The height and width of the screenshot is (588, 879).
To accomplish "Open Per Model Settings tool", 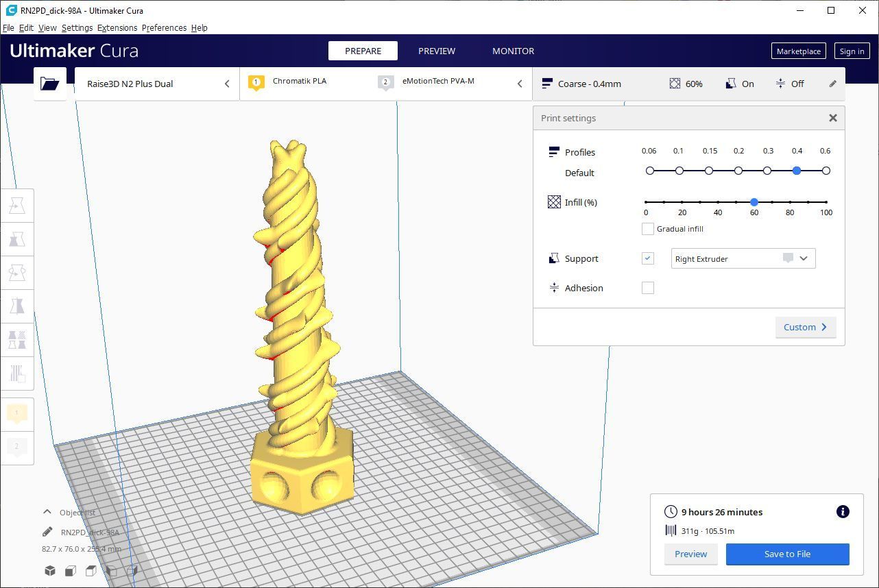I will (x=17, y=339).
